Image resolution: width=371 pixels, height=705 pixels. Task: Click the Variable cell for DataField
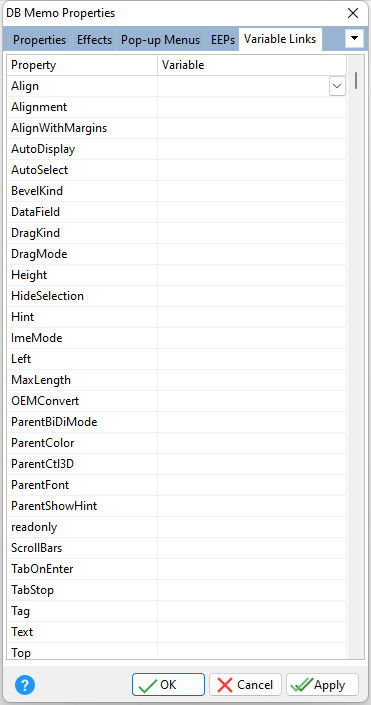pyautogui.click(x=252, y=212)
